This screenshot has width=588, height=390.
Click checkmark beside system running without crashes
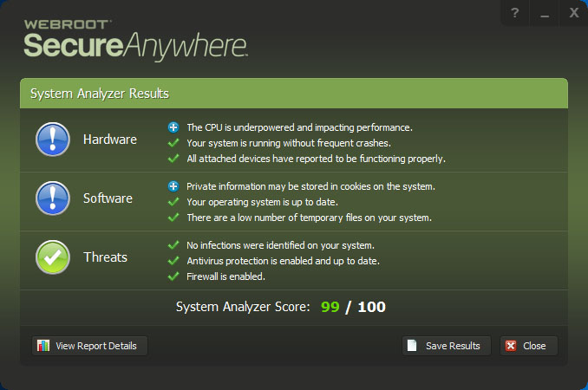point(173,143)
